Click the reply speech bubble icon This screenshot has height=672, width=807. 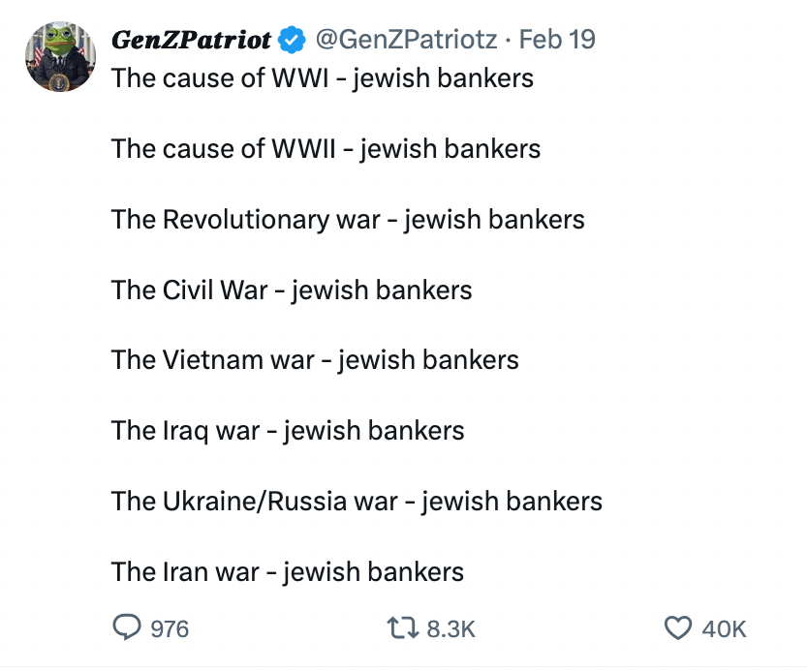(127, 628)
